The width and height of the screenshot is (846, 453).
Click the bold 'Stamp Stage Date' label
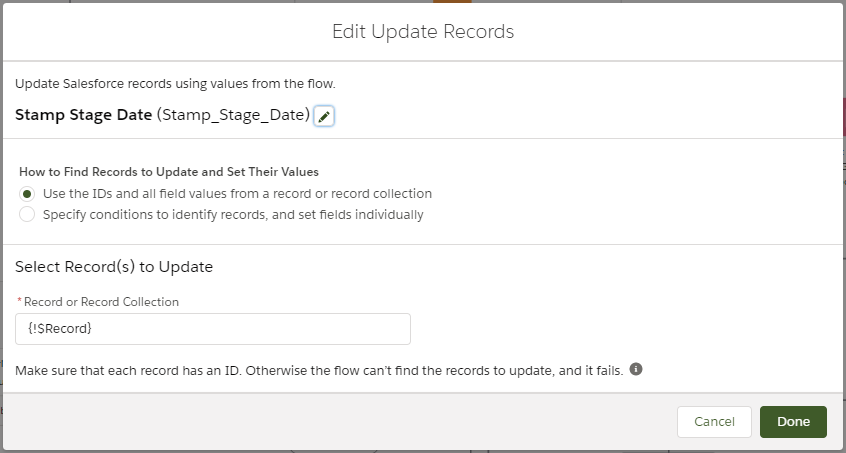tap(84, 115)
